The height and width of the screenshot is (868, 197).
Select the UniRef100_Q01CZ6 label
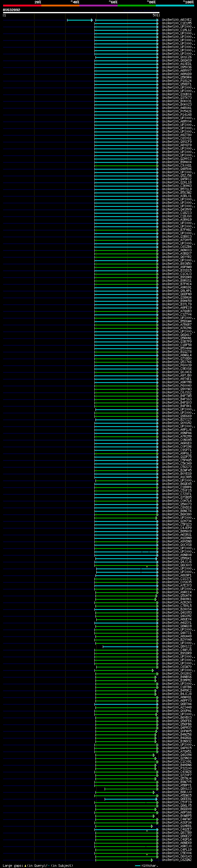[x=177, y=57]
